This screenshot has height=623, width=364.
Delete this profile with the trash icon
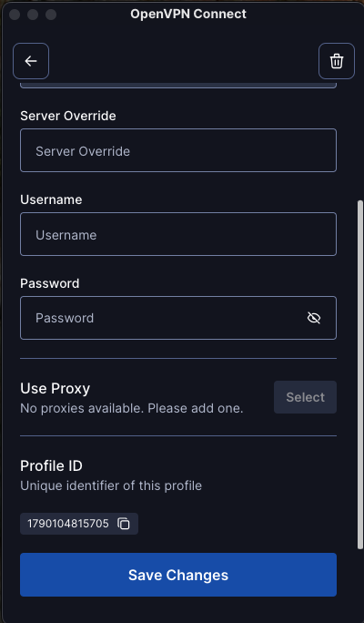pyautogui.click(x=336, y=61)
